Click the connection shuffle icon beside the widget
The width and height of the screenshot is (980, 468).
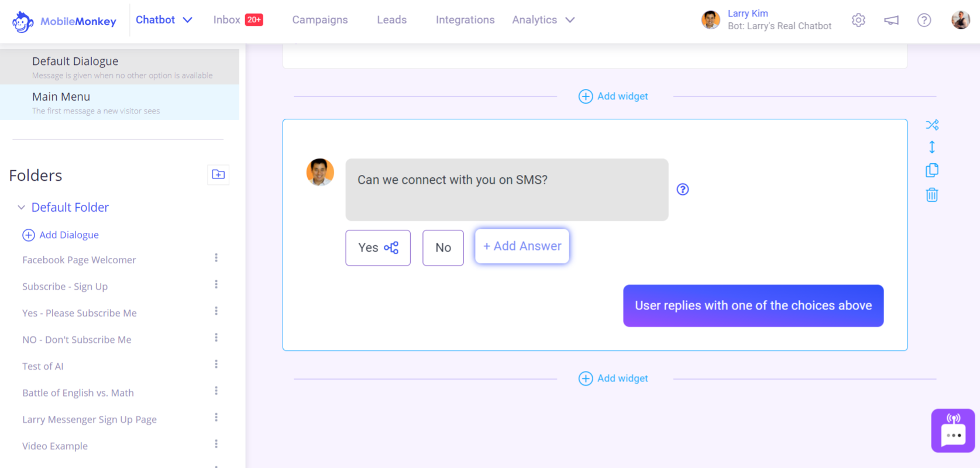point(932,125)
